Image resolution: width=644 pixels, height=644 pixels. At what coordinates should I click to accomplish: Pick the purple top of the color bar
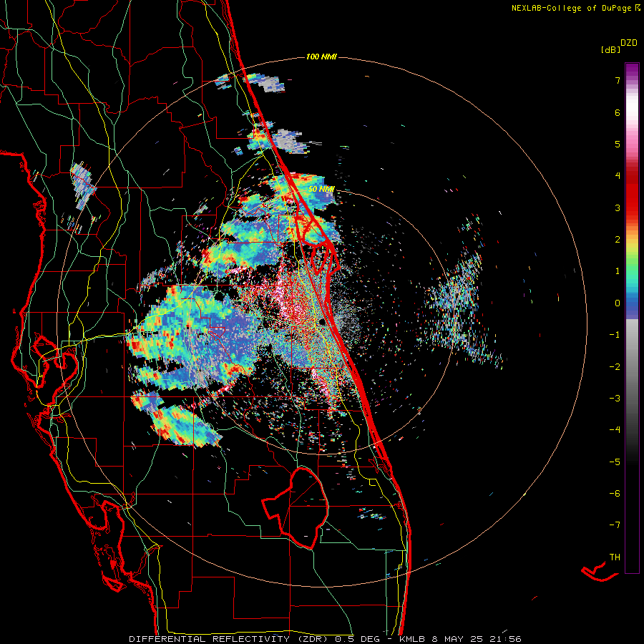pos(632,70)
